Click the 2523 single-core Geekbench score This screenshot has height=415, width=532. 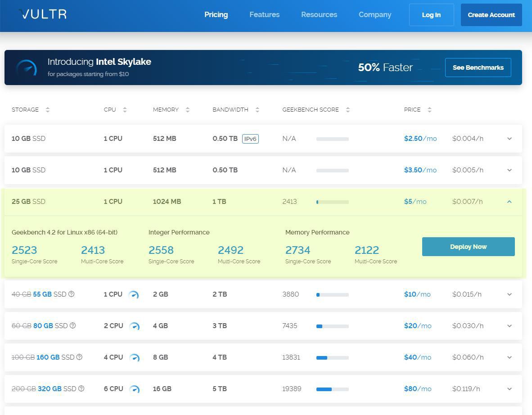click(24, 250)
